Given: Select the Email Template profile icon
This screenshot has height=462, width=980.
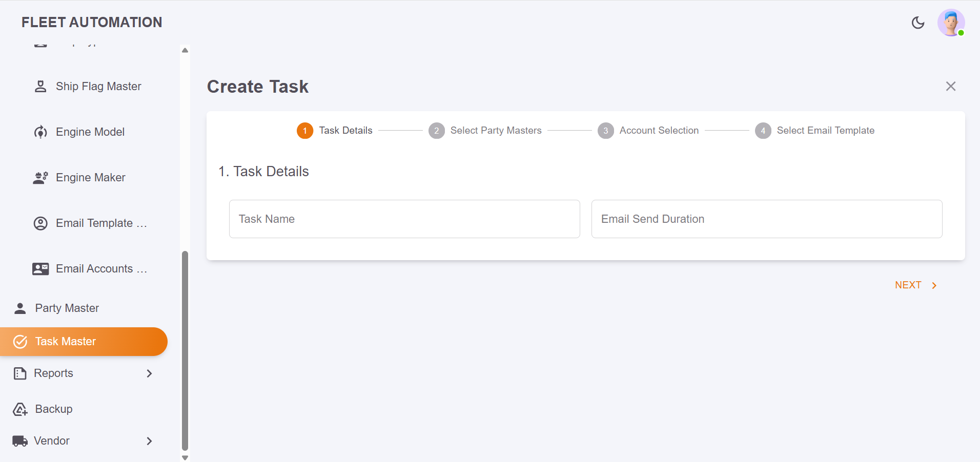Looking at the screenshot, I should pos(40,223).
